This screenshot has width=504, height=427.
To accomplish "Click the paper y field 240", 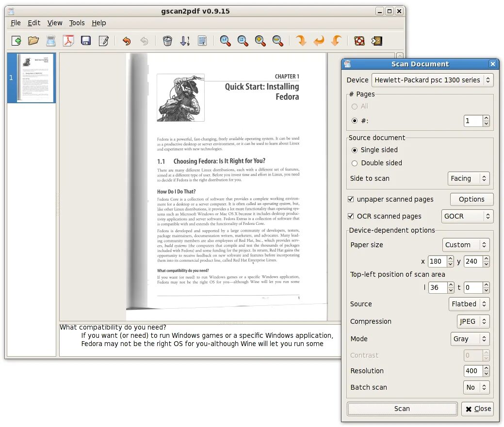I will 473,261.
